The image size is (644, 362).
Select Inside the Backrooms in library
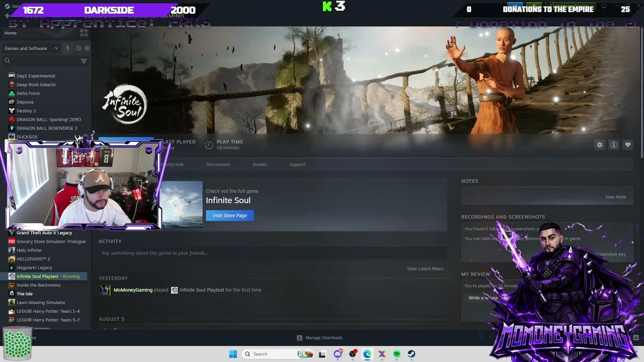[x=38, y=285]
